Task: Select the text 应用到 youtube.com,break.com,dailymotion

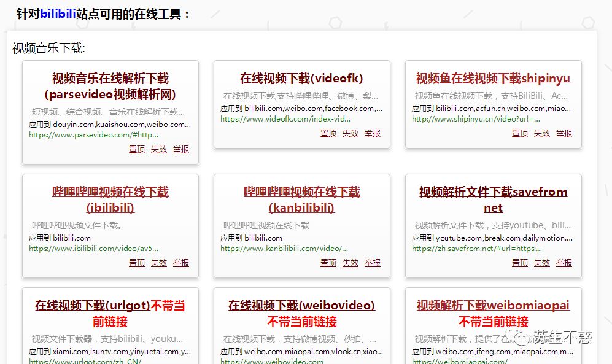Action: point(492,238)
